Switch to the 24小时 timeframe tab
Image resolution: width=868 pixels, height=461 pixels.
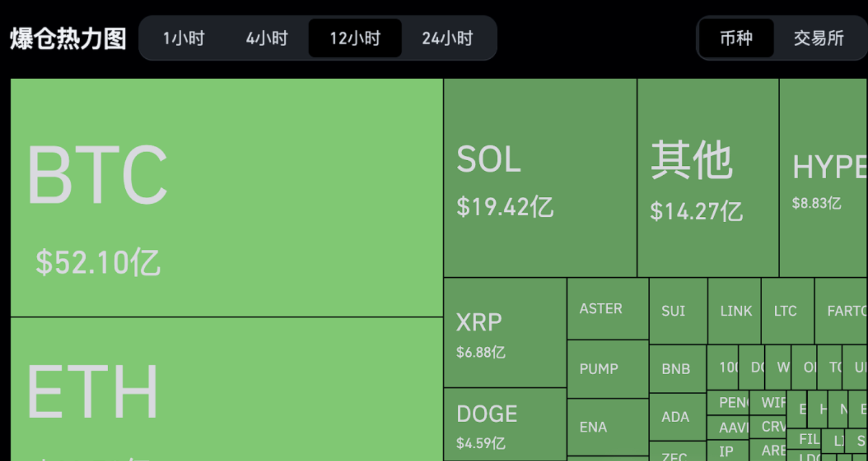[x=447, y=38]
